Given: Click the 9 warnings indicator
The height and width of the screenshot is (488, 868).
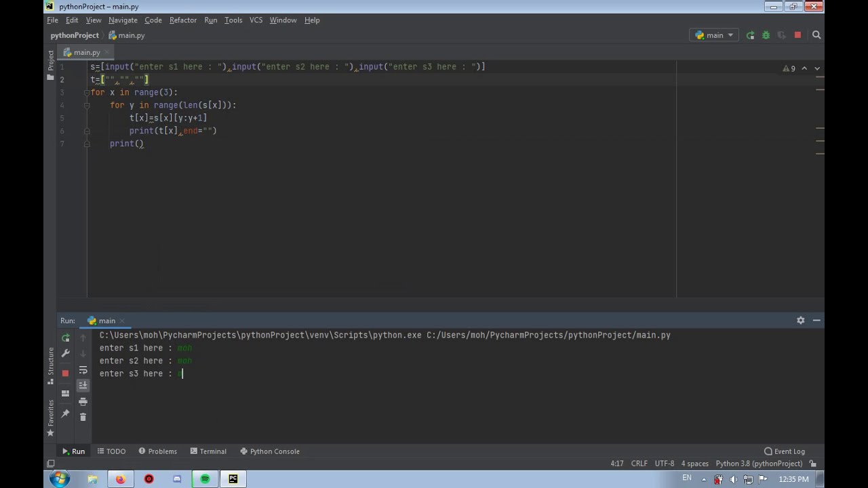Looking at the screenshot, I should 789,68.
